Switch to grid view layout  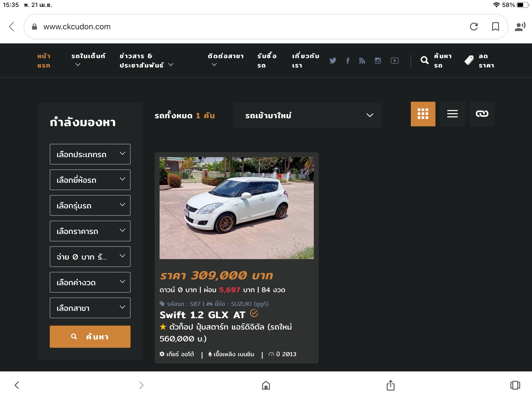click(423, 114)
